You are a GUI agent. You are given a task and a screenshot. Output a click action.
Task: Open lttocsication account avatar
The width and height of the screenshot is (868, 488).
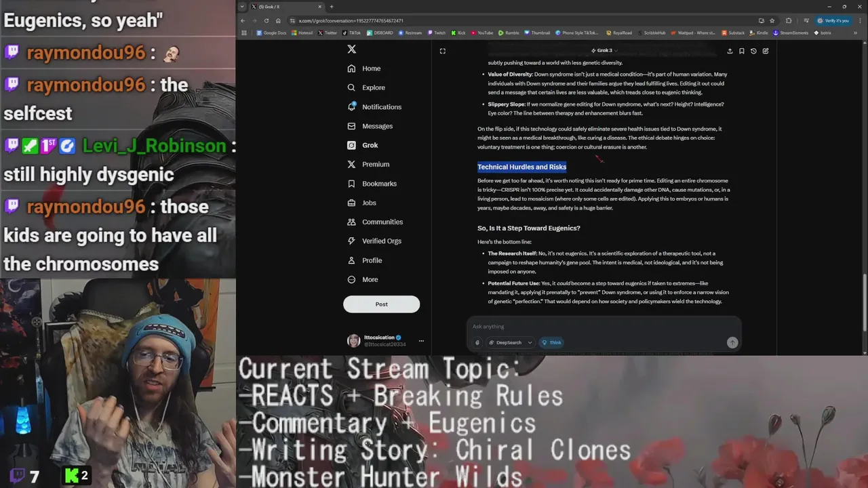tap(353, 341)
